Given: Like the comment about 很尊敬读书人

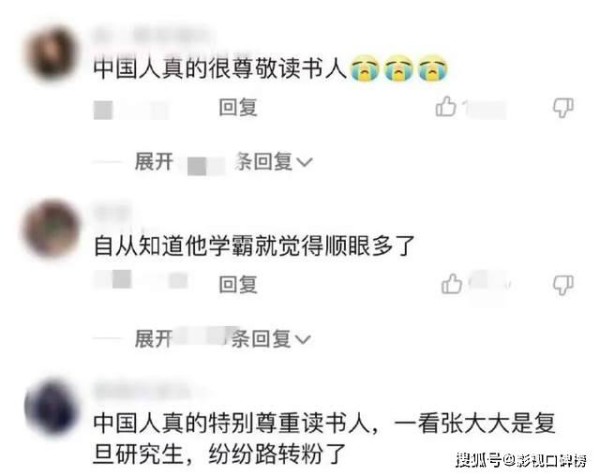Looking at the screenshot, I should 446,106.
